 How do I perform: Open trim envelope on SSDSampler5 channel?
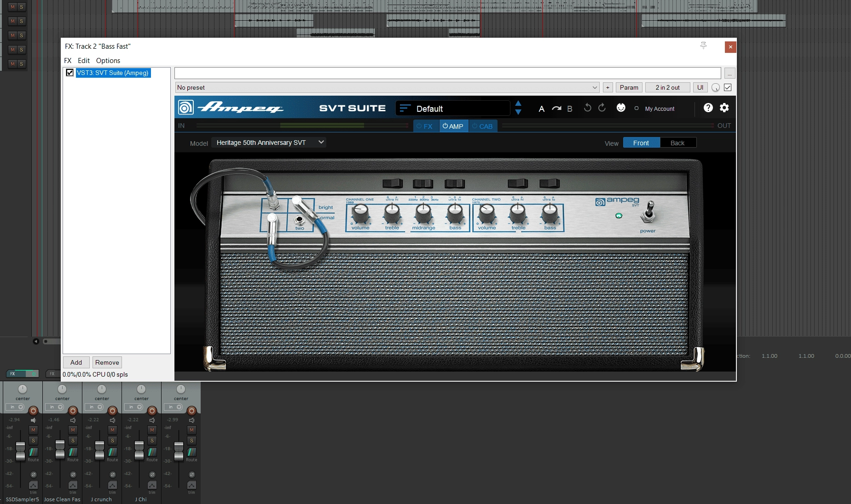[x=33, y=485]
